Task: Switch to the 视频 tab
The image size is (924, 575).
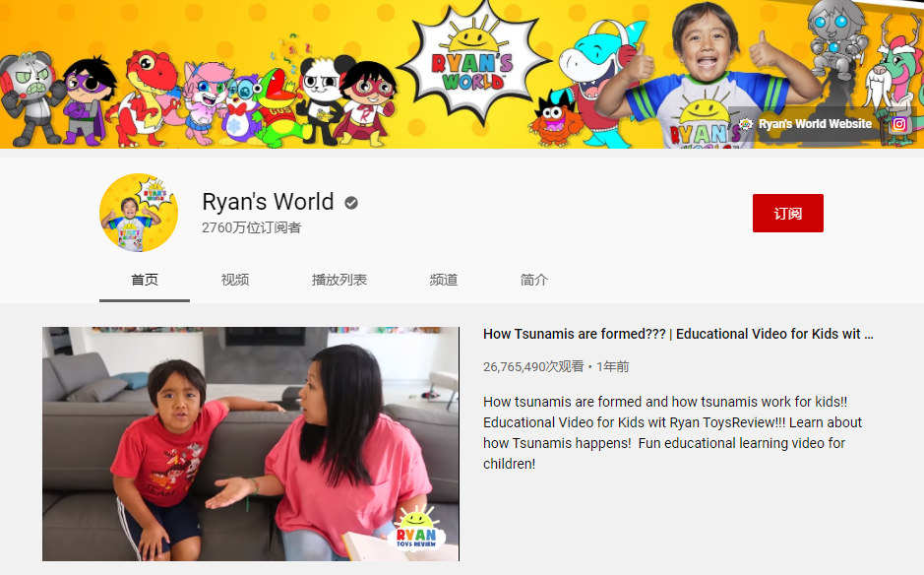Action: pos(235,280)
